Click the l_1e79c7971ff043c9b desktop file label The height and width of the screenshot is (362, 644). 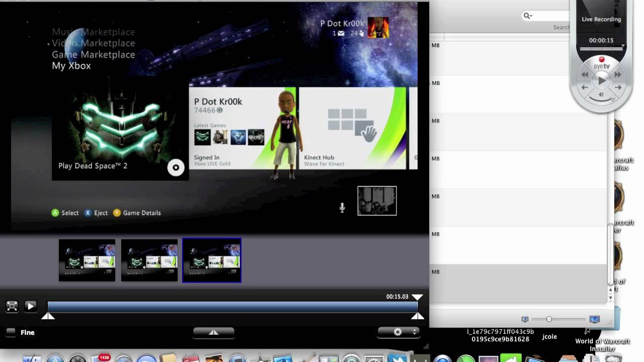tap(500, 335)
